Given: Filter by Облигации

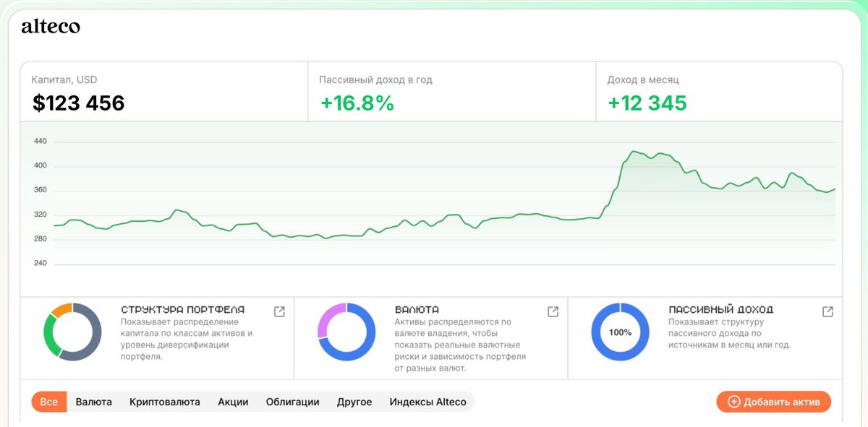Looking at the screenshot, I should (292, 402).
